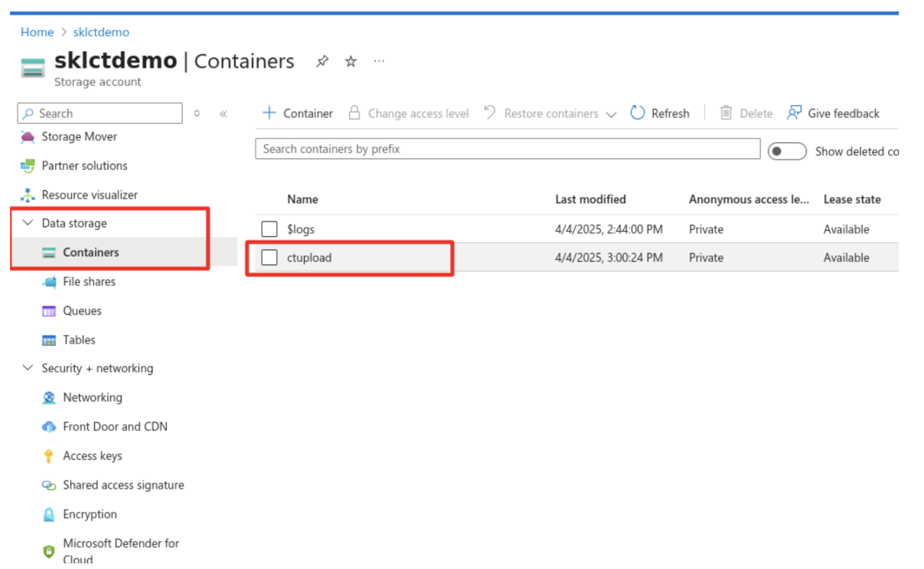The image size is (924, 569).
Task: Check the $logs container checkbox
Action: [270, 229]
